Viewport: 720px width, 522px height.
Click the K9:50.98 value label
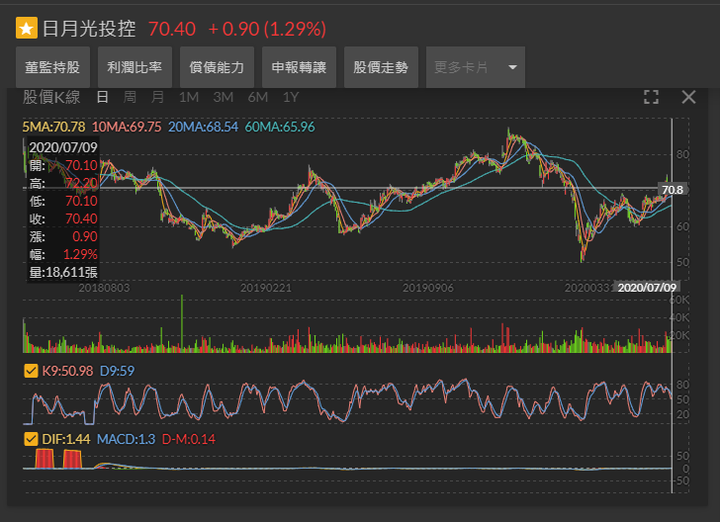pyautogui.click(x=68, y=371)
